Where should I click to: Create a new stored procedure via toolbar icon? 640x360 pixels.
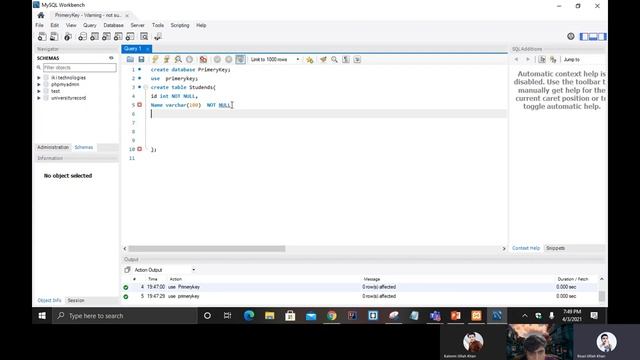pyautogui.click(x=118, y=37)
